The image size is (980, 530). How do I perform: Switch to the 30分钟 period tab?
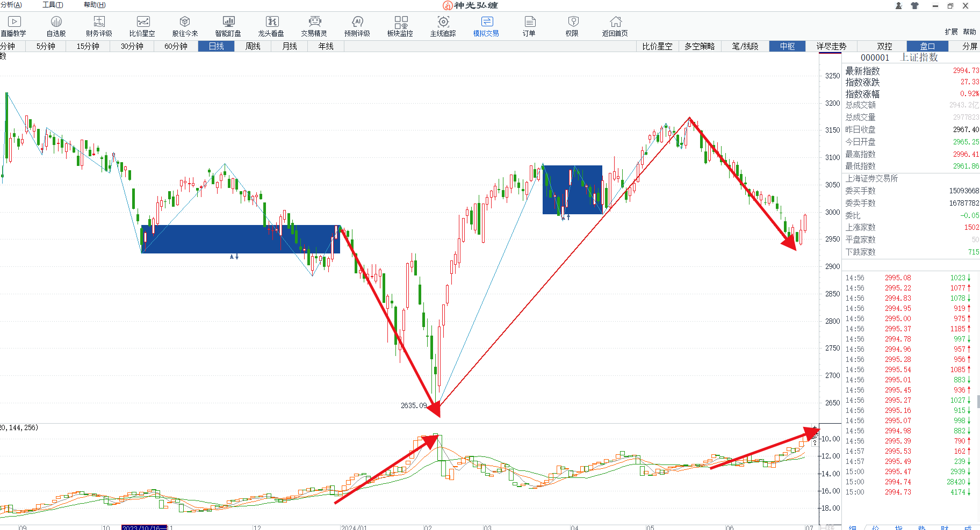pyautogui.click(x=132, y=46)
